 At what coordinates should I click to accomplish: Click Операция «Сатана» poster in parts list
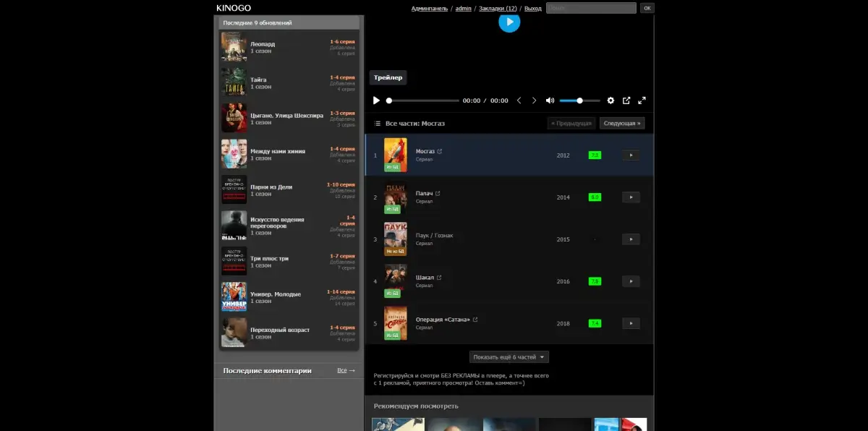tap(396, 323)
